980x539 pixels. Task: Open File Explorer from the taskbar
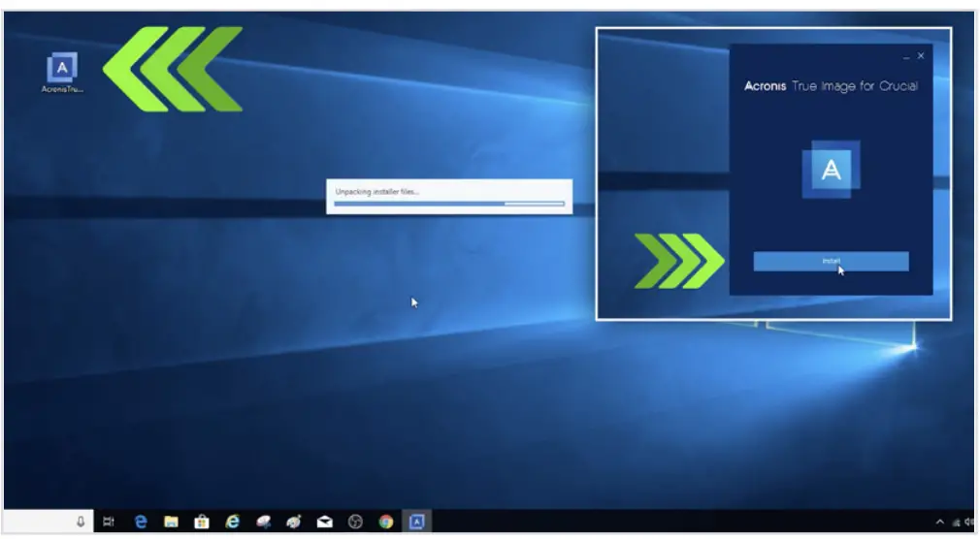171,522
